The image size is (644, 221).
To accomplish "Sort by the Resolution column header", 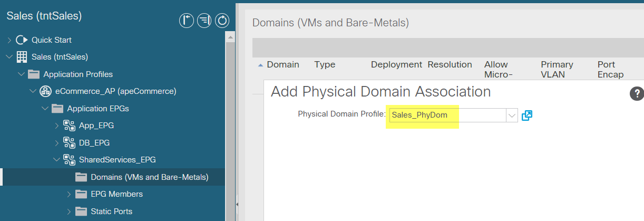I will [450, 65].
